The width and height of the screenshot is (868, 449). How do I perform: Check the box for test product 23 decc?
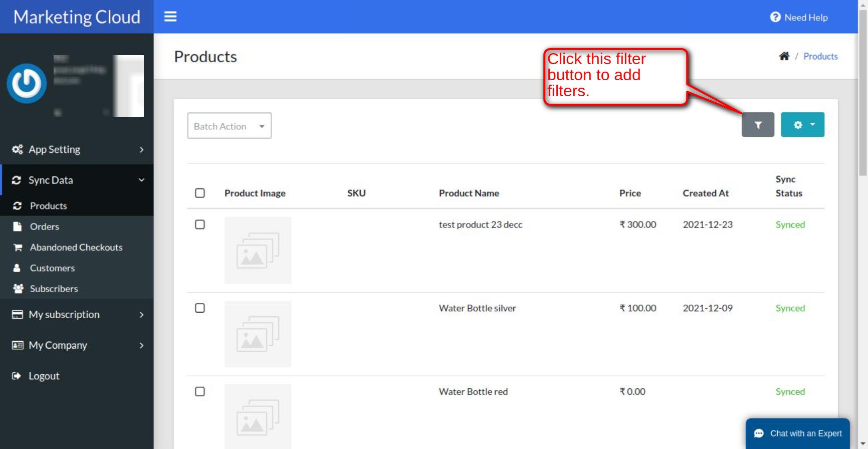pos(200,224)
